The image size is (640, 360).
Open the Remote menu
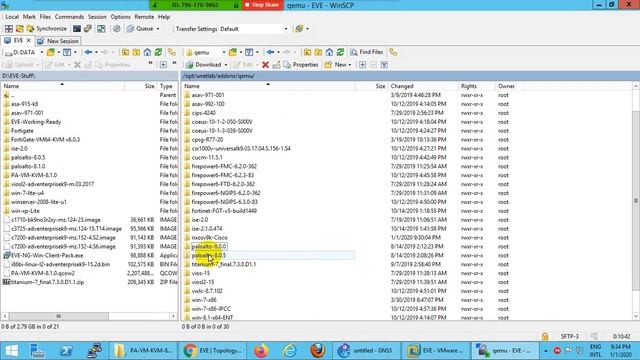(x=144, y=17)
